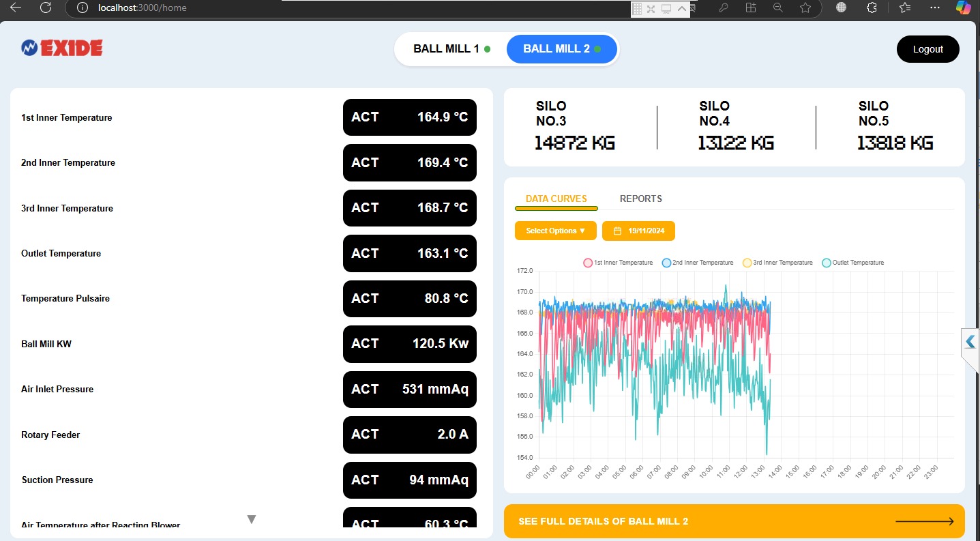Expand the side panel with blue chevron
Screen dimensions: 980x541
970,342
